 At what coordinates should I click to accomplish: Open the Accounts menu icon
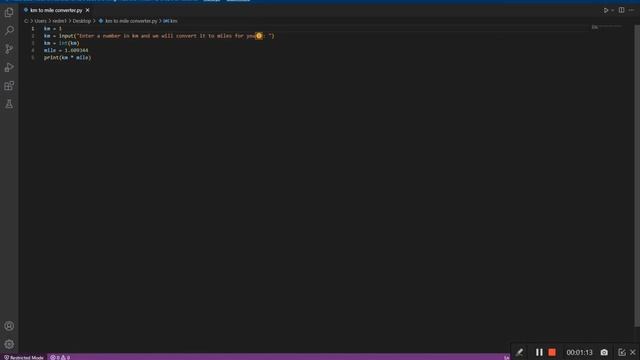tap(9, 326)
